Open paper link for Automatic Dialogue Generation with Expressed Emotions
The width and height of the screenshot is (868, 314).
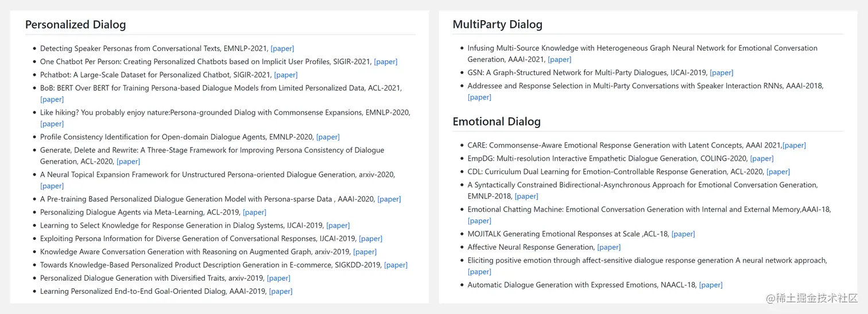click(x=711, y=285)
